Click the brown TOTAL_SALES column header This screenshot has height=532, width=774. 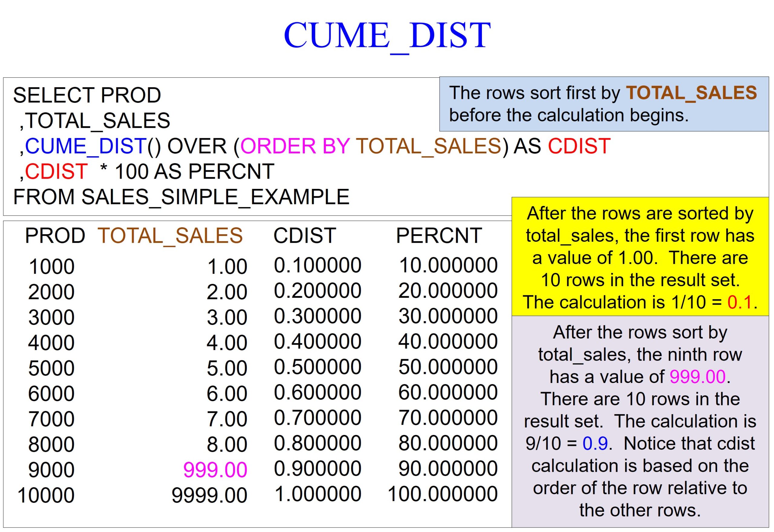[x=170, y=236]
